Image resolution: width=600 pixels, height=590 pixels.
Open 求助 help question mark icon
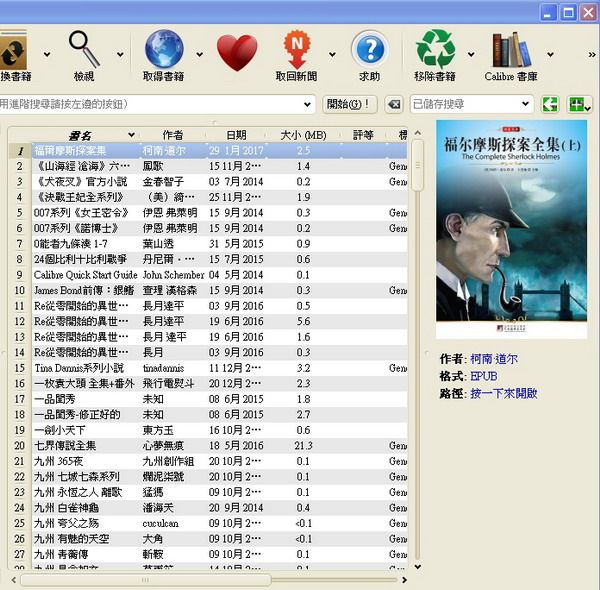pos(369,48)
